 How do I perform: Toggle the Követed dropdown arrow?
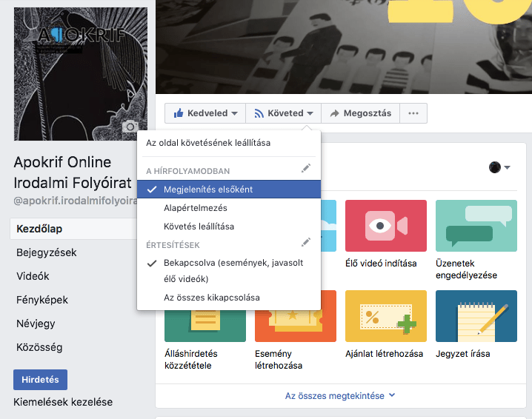pos(310,113)
